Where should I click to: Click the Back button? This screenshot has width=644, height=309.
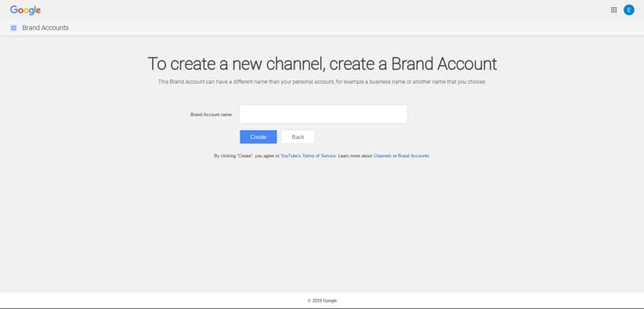(x=298, y=137)
